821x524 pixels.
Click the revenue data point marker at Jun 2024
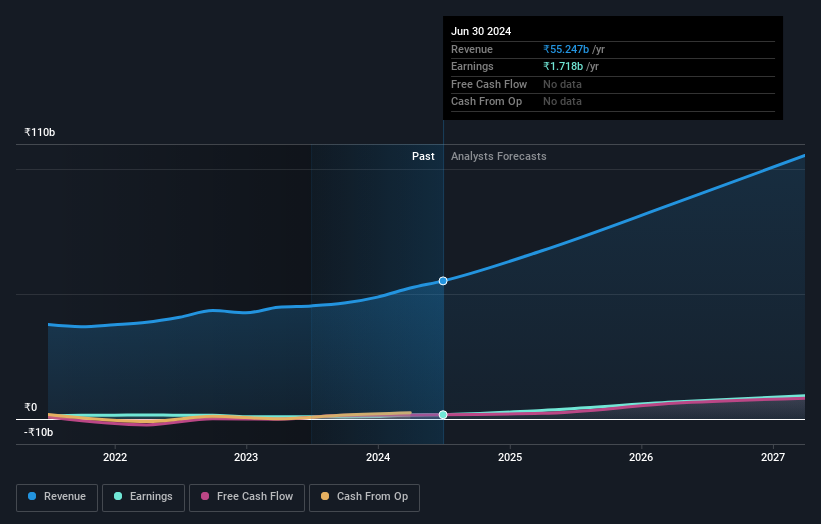[443, 281]
